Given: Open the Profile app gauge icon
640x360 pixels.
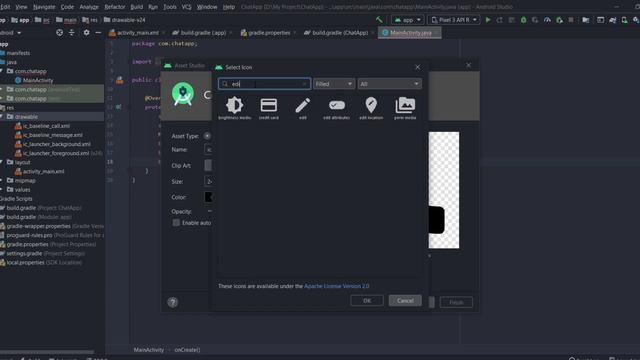Looking at the screenshot, I should tap(547, 20).
